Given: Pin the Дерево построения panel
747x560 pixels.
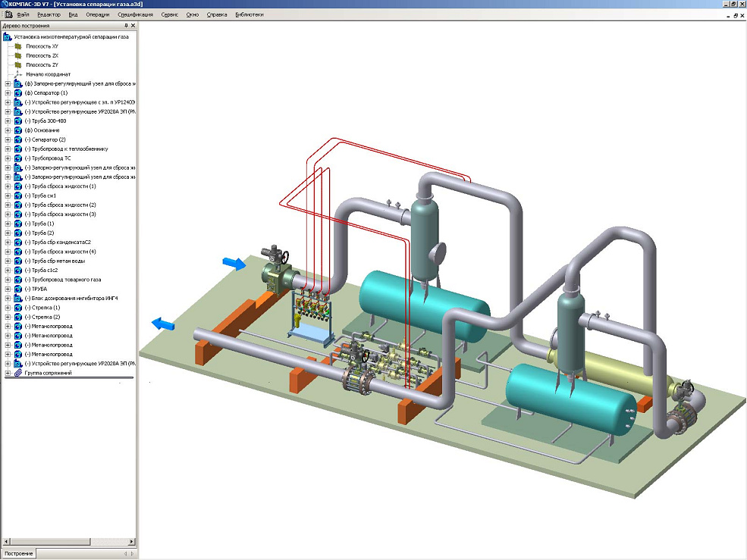Looking at the screenshot, I should (x=126, y=26).
